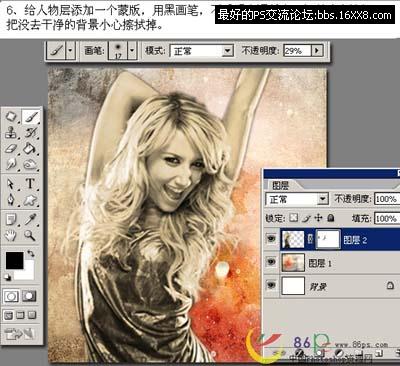Select the Hand tool
The width and height of the screenshot is (400, 366).
tap(11, 236)
